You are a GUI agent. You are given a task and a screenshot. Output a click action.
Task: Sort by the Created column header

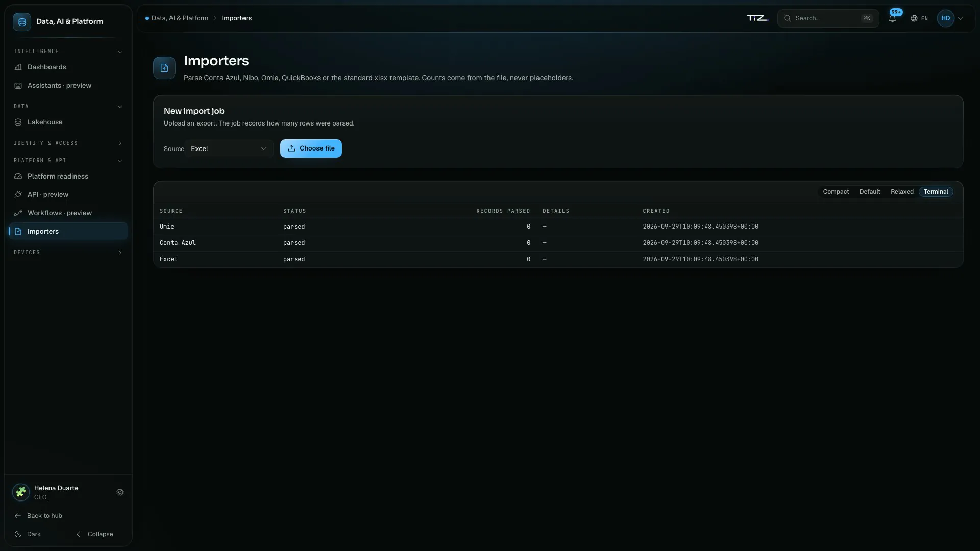[656, 211]
